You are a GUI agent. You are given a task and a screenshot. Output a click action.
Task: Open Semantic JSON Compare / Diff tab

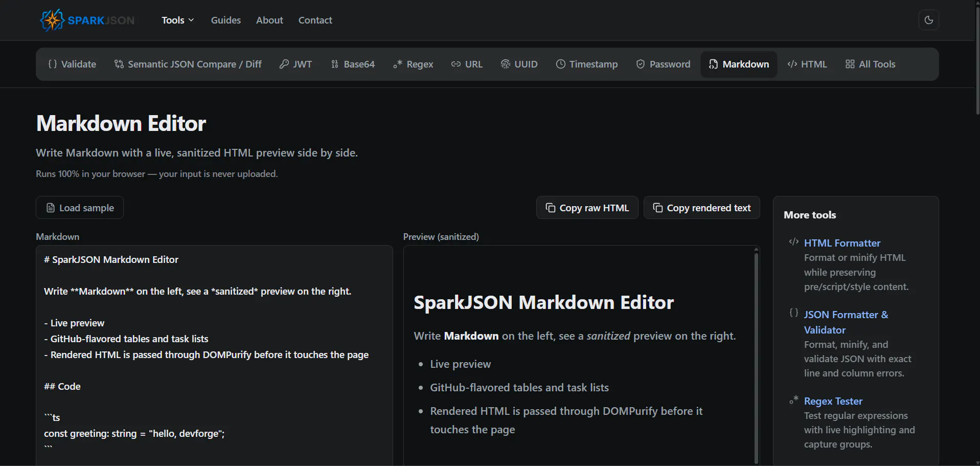pos(188,64)
